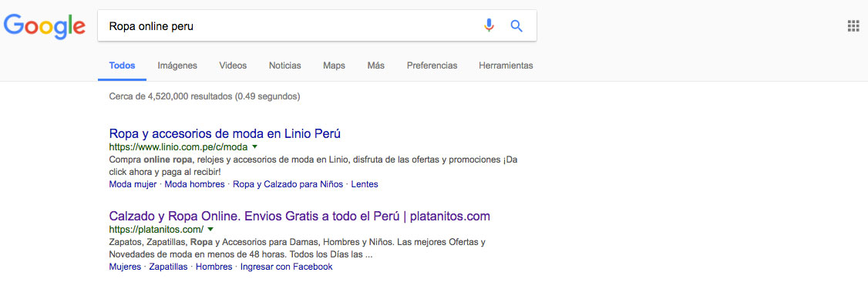Click the Zapatillas sitelink

tap(168, 267)
